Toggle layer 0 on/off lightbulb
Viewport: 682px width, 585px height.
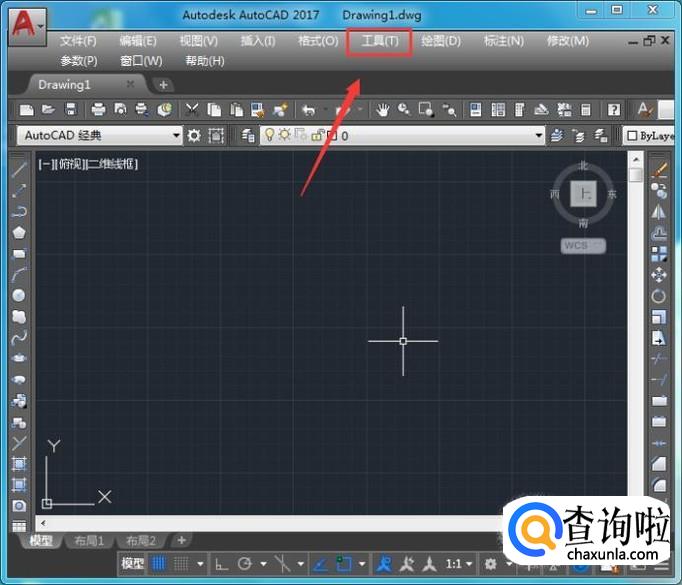pyautogui.click(x=270, y=135)
